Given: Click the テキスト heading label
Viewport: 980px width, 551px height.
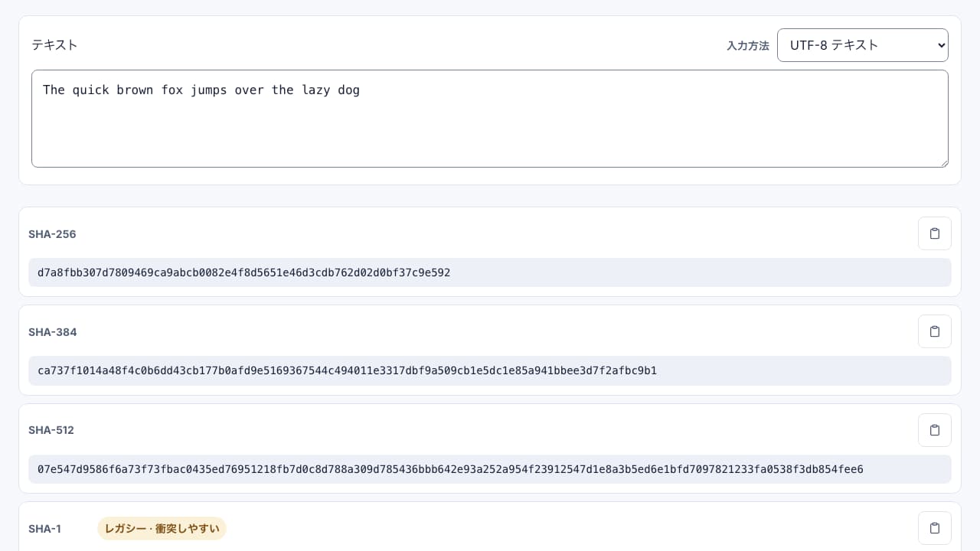Looking at the screenshot, I should (x=54, y=45).
